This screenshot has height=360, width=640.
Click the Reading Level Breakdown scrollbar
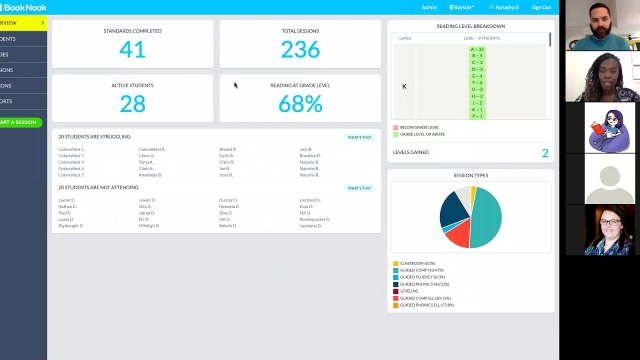tap(550, 39)
